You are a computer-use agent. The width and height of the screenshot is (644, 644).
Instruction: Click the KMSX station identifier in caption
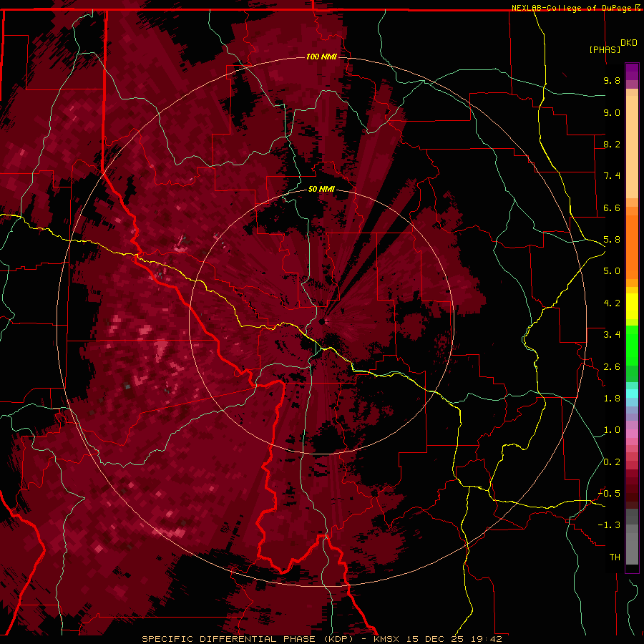[388, 639]
